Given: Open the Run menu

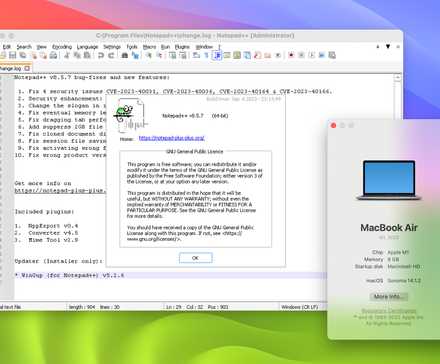Looking at the screenshot, I should 165,47.
